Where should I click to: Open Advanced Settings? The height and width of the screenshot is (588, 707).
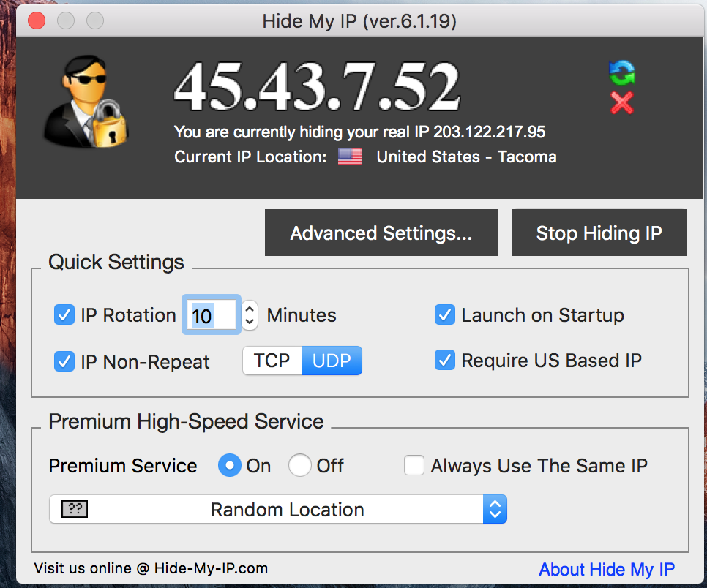click(x=381, y=233)
